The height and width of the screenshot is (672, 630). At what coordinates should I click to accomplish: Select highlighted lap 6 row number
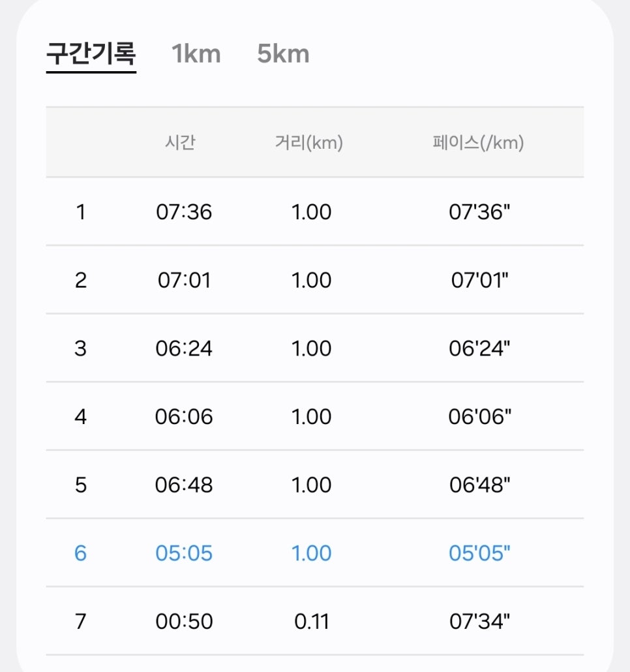click(x=80, y=553)
